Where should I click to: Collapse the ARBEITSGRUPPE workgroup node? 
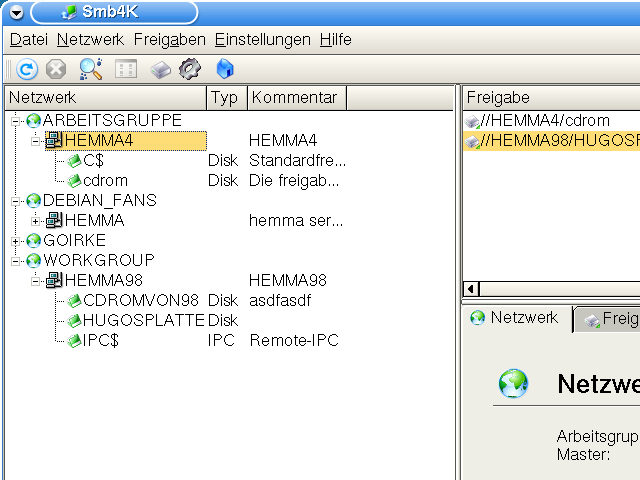pyautogui.click(x=15, y=121)
